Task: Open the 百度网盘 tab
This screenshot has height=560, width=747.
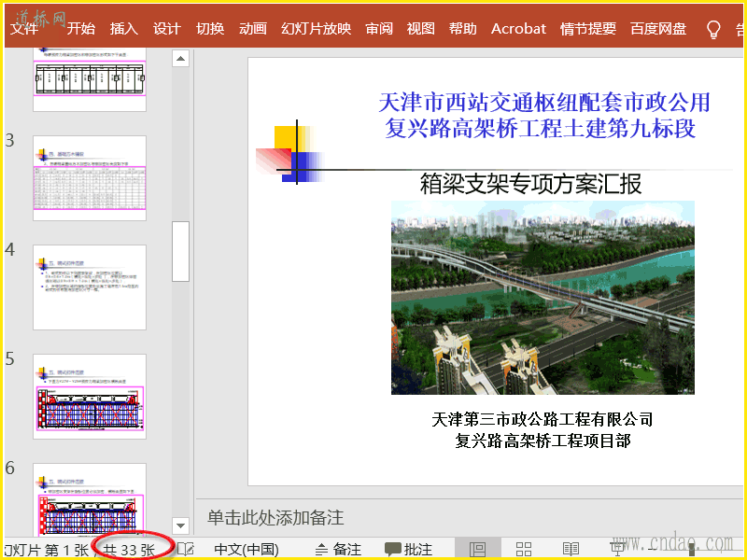Action: click(x=658, y=28)
